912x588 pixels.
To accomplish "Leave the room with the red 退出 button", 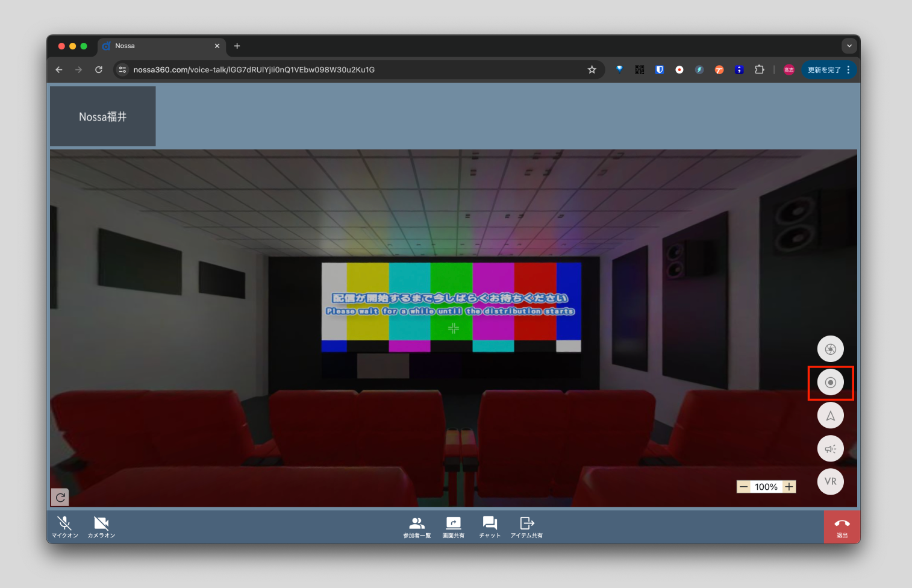I will (842, 527).
